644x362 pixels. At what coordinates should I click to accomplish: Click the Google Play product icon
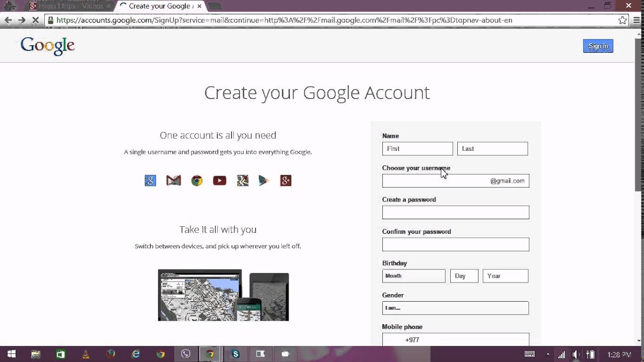tap(264, 181)
